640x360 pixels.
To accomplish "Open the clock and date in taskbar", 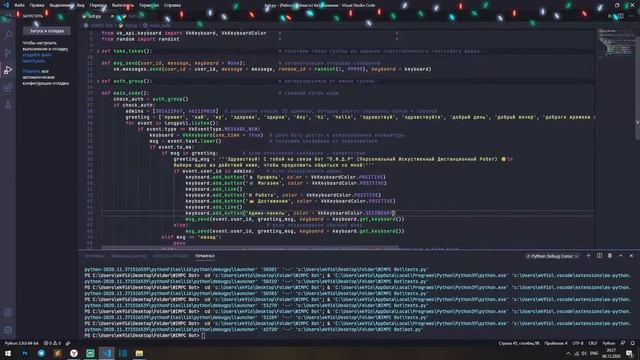I will [611, 353].
